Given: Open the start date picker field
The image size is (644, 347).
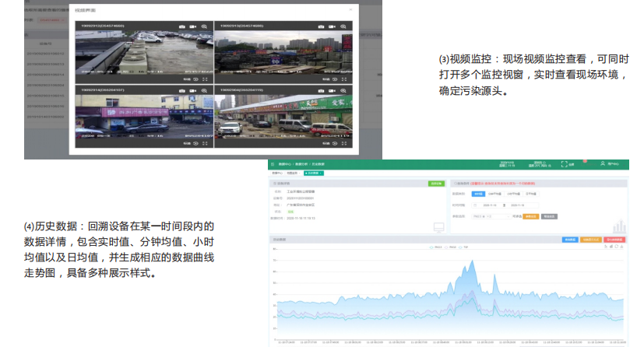Looking at the screenshot, I should click(487, 205).
